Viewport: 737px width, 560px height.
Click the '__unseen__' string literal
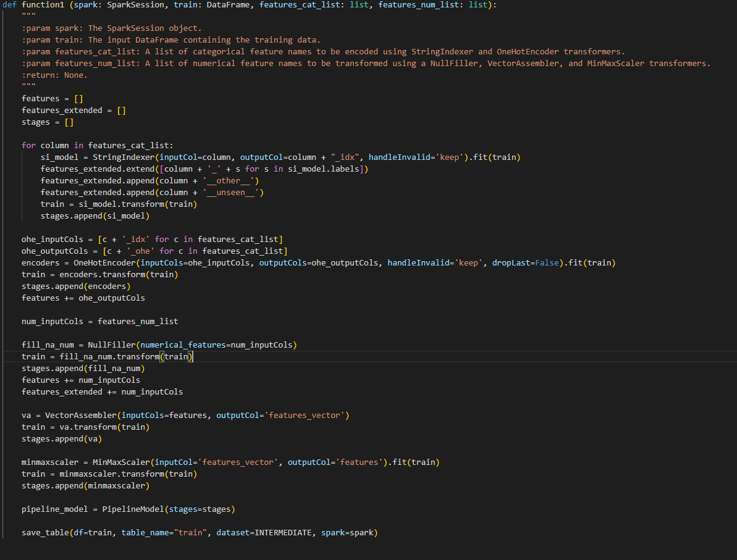pyautogui.click(x=232, y=192)
